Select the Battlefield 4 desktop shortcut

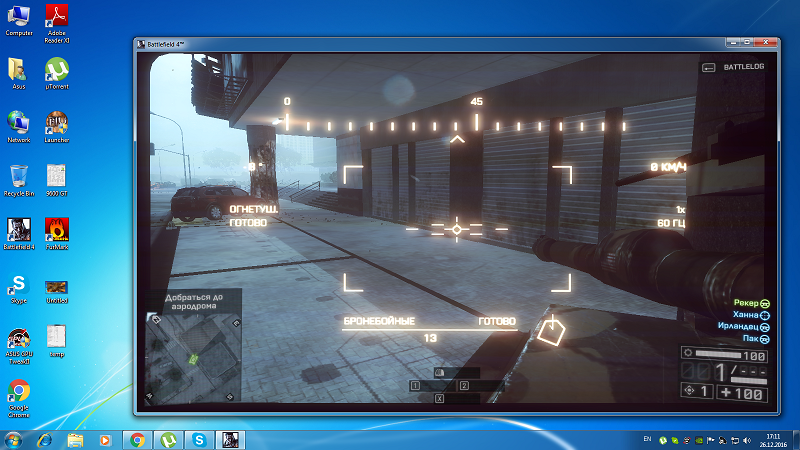19,234
